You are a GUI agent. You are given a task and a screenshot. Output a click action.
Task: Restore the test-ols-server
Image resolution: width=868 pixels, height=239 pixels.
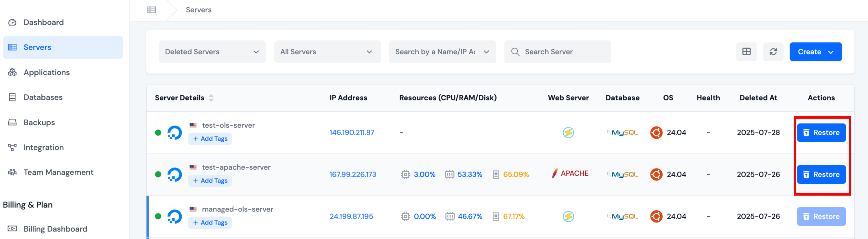(x=821, y=133)
